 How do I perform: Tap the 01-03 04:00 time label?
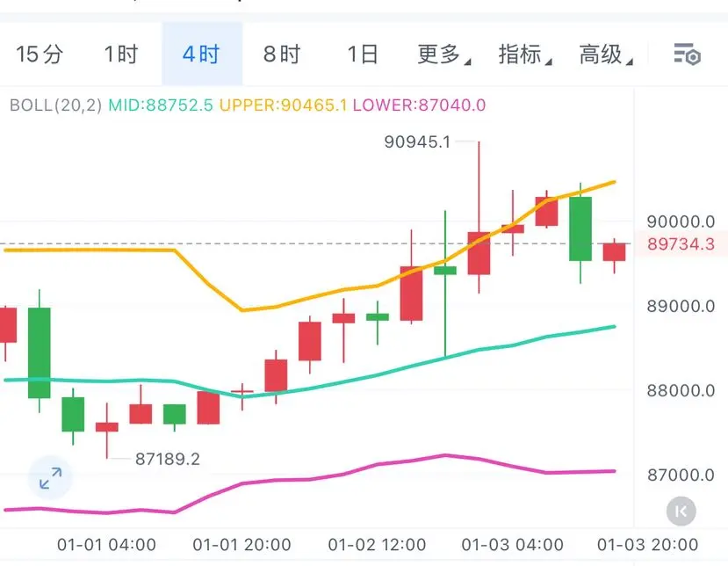pos(513,545)
